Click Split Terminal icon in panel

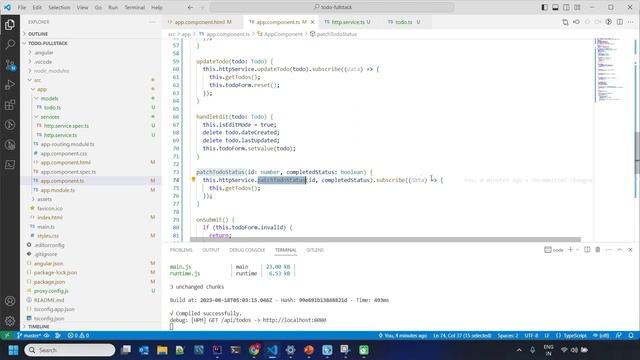(587, 249)
